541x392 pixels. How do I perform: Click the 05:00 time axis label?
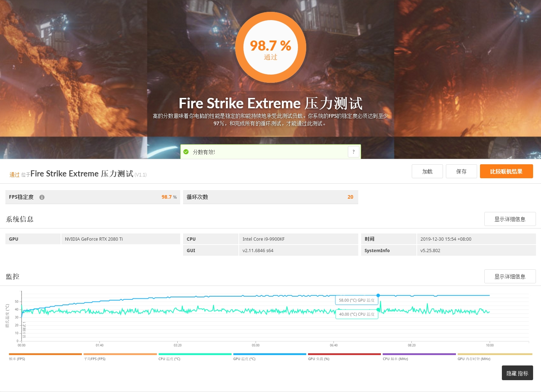[x=256, y=345]
